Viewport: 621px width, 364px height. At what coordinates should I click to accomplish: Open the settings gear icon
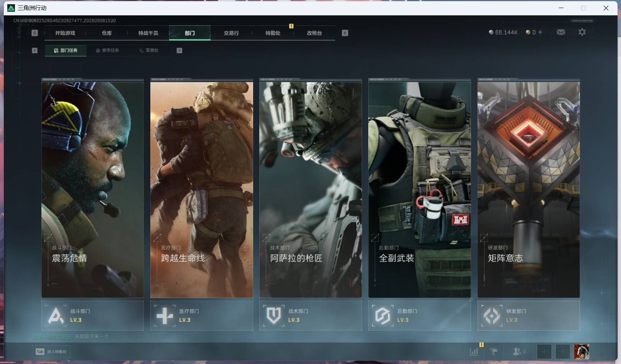pos(582,32)
